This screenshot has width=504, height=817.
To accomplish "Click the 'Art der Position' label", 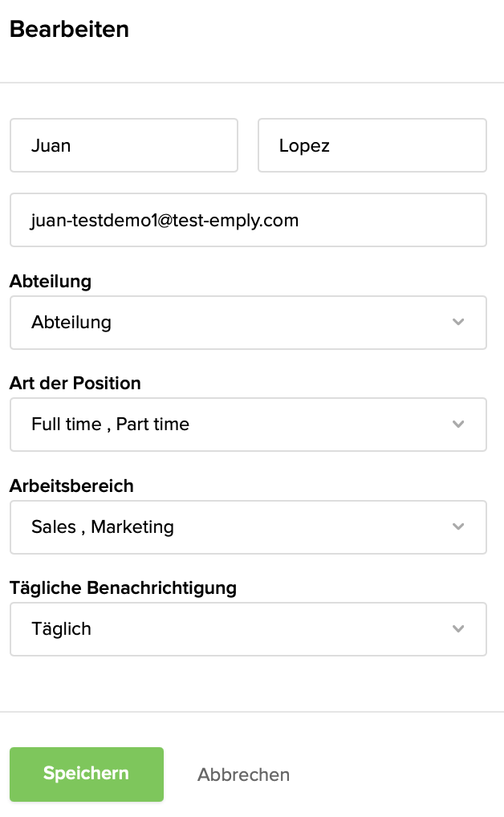I will point(75,383).
